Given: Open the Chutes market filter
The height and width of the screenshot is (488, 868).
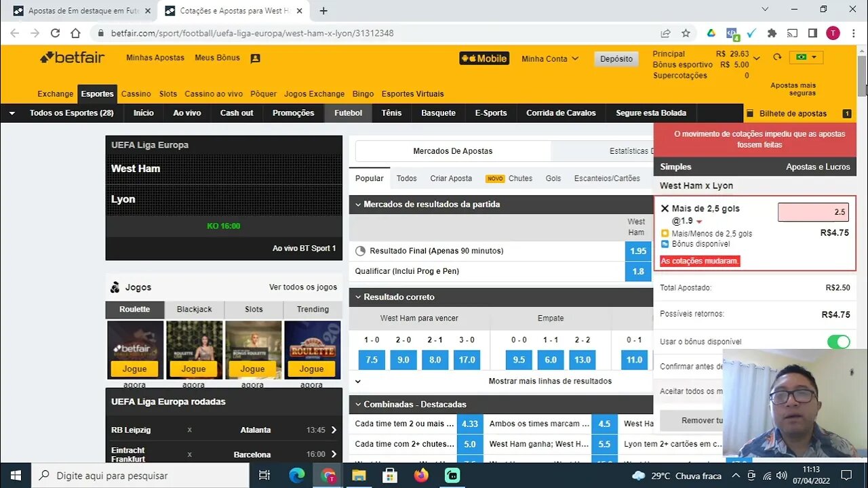Looking at the screenshot, I should pyautogui.click(x=520, y=178).
